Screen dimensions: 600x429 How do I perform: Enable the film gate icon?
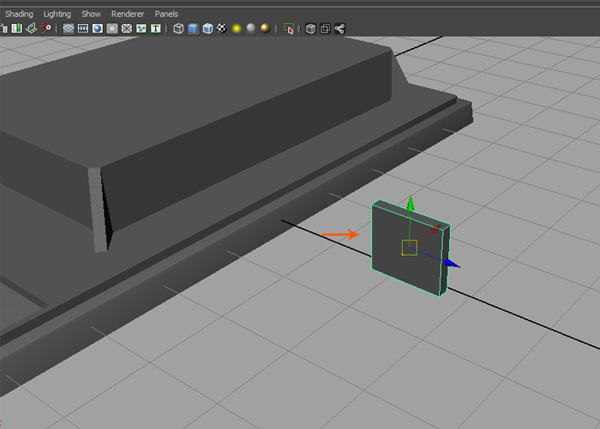click(83, 29)
